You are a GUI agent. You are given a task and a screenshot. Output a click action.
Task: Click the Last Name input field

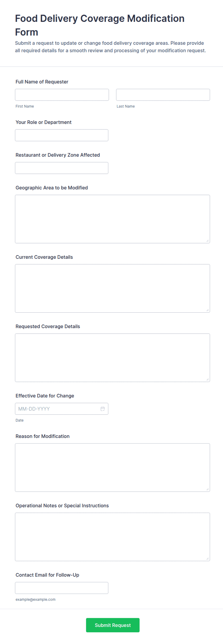163,95
